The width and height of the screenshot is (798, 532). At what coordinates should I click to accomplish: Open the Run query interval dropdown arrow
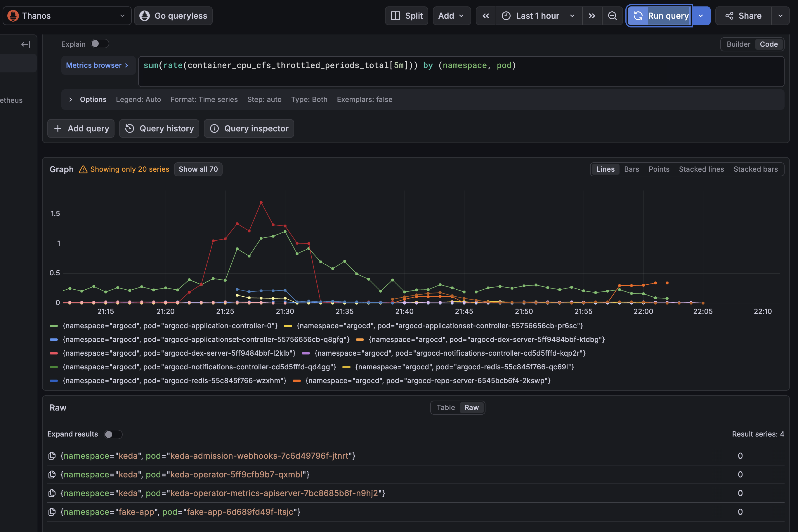[701, 16]
